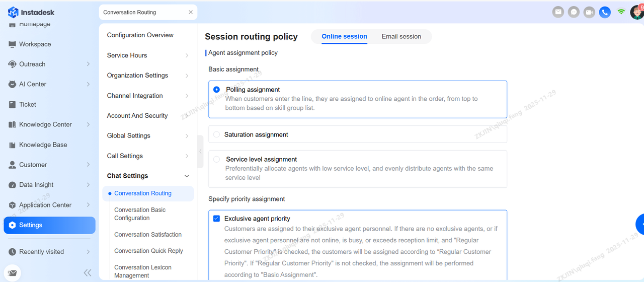Screen dimensions: 644x282
Task: Open the chat bubble icon in header
Action: (574, 12)
